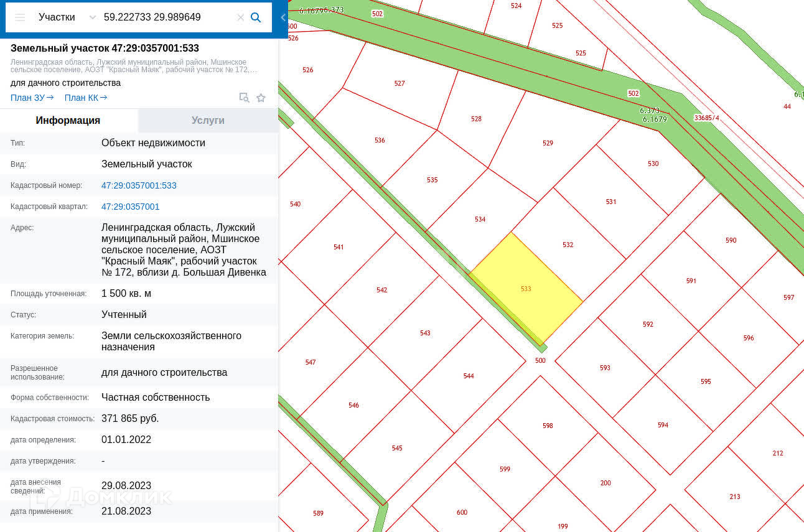
Task: Collapse the side panel with arrow
Action: (x=283, y=17)
